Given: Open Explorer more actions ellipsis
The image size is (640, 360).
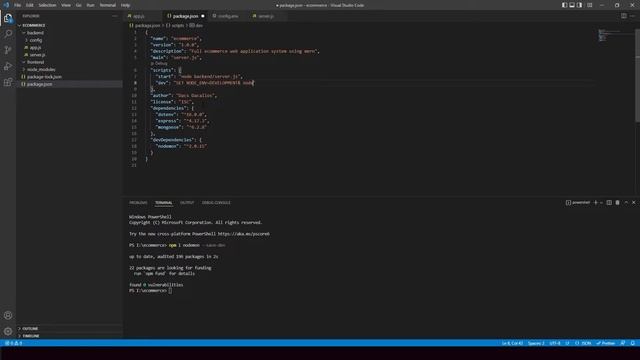Looking at the screenshot, I should click(x=115, y=16).
